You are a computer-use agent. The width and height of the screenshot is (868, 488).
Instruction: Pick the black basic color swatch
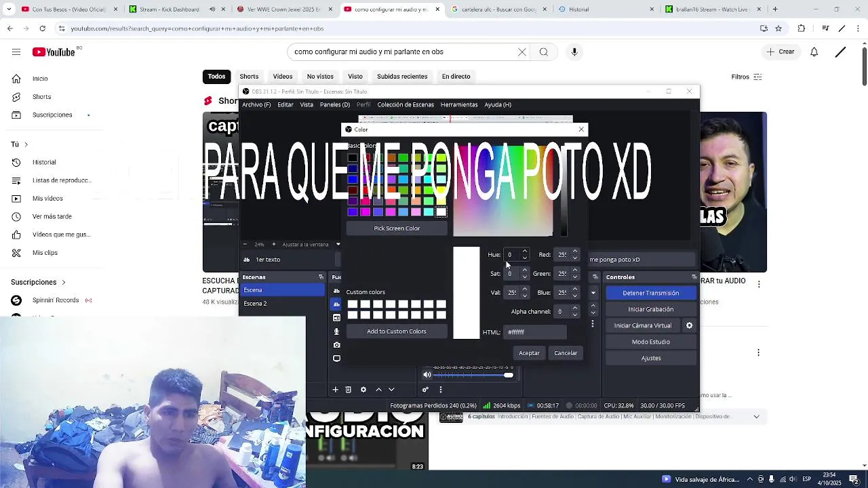tap(353, 158)
